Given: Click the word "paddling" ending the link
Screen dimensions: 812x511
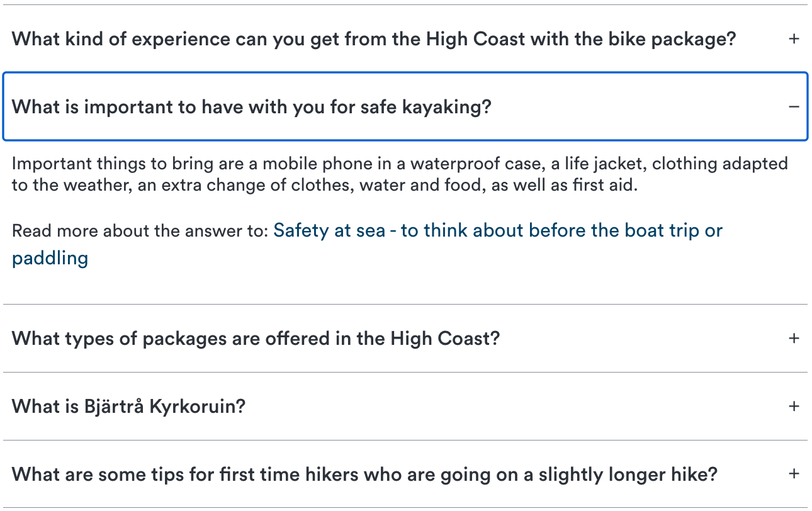Looking at the screenshot, I should coord(50,258).
